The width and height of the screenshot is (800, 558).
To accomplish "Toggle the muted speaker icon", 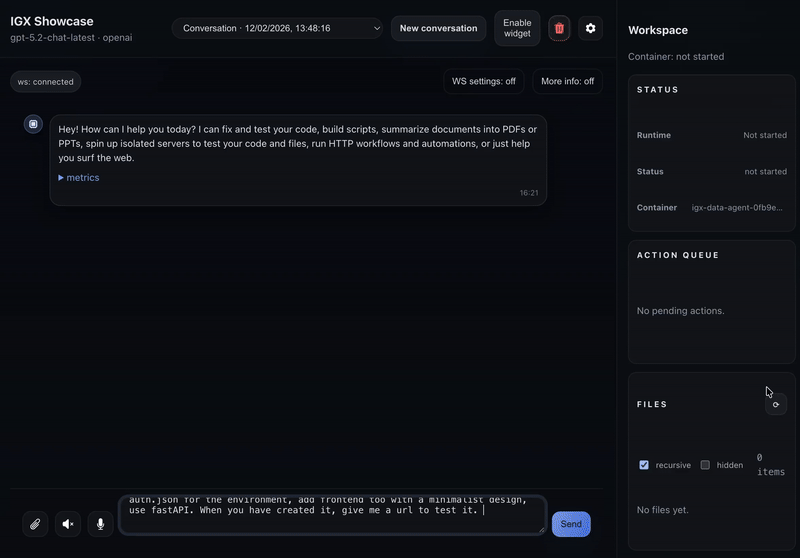I will 68,524.
